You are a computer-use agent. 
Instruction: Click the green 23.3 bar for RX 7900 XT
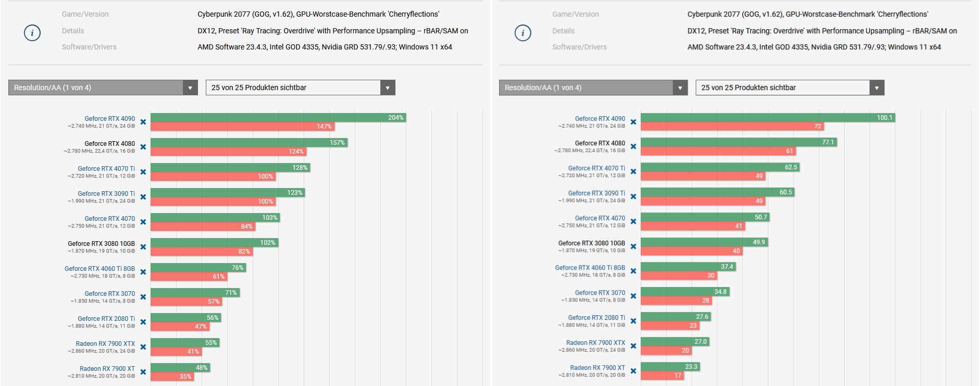tap(670, 367)
